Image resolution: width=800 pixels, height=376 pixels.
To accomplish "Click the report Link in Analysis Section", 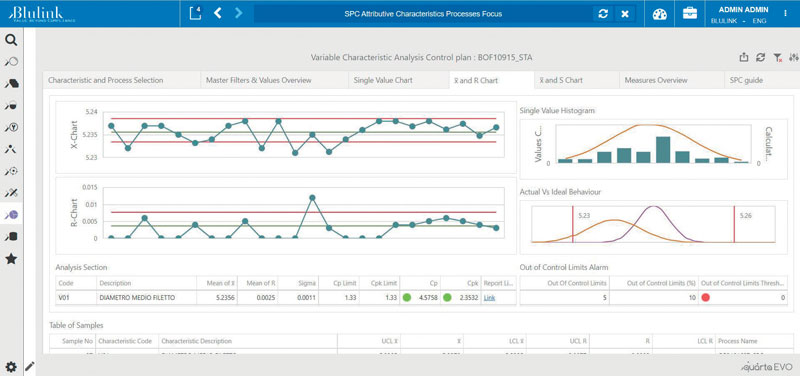I will tap(489, 297).
